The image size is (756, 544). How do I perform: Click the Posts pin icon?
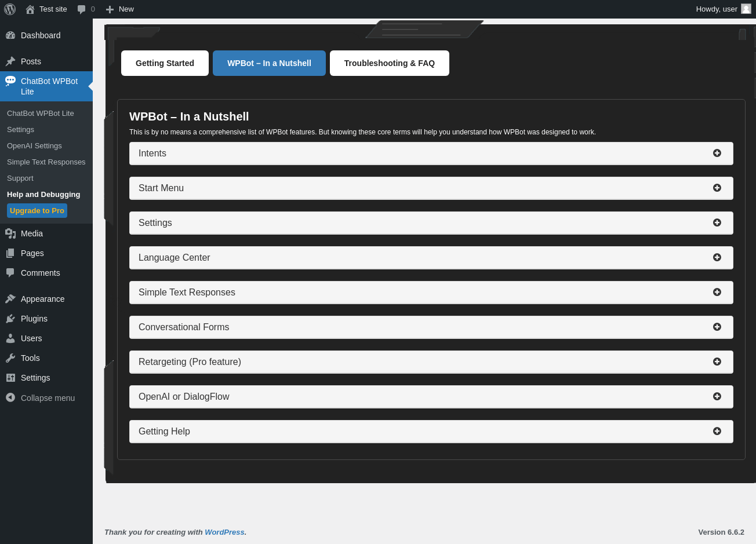[10, 61]
